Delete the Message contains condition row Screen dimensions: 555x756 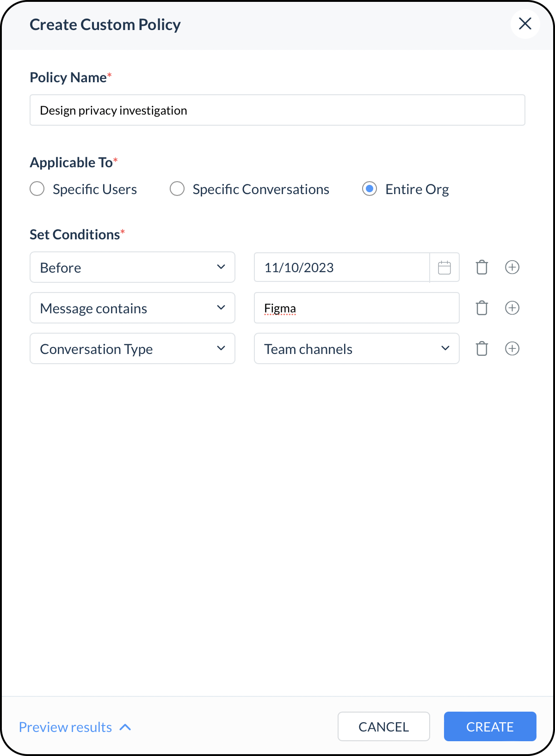click(482, 308)
